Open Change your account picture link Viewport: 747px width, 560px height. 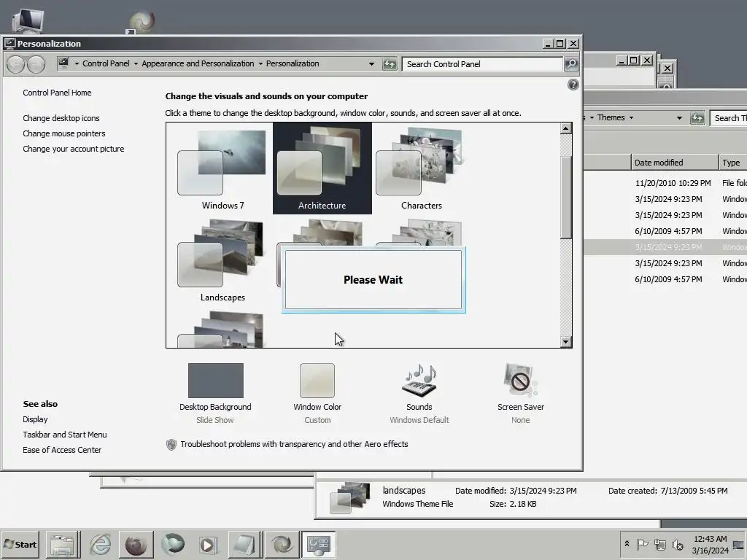click(x=74, y=149)
